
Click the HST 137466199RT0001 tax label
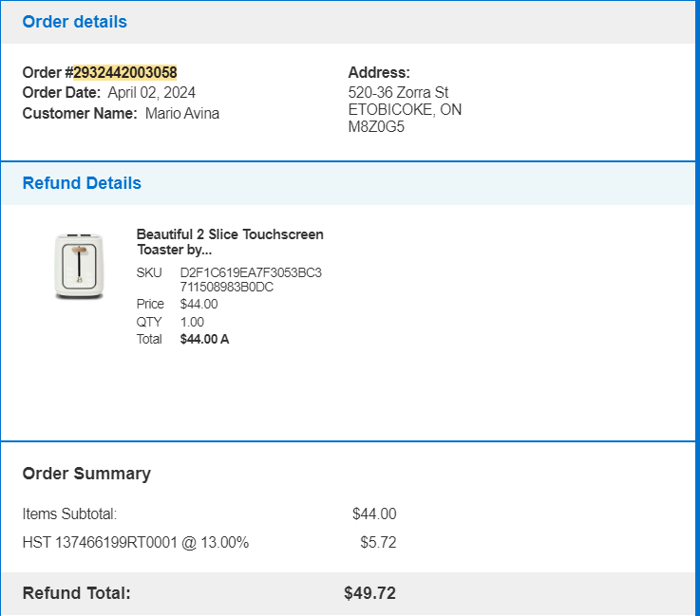(x=136, y=542)
